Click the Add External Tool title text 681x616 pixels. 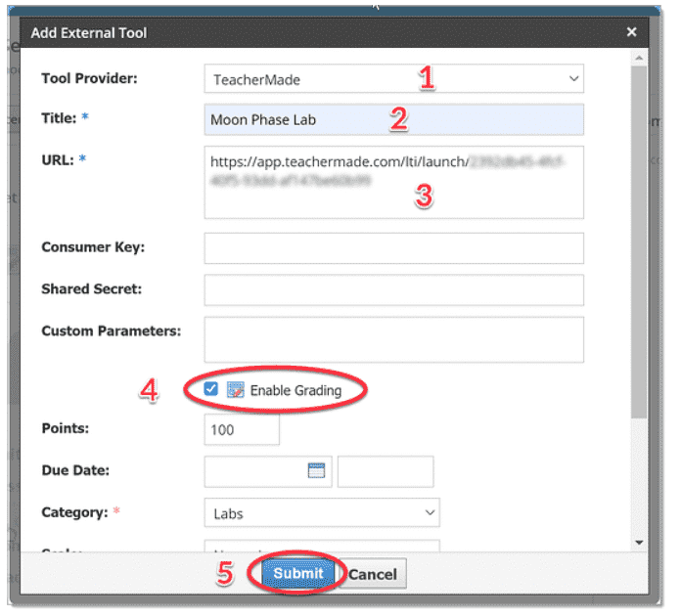[x=90, y=33]
